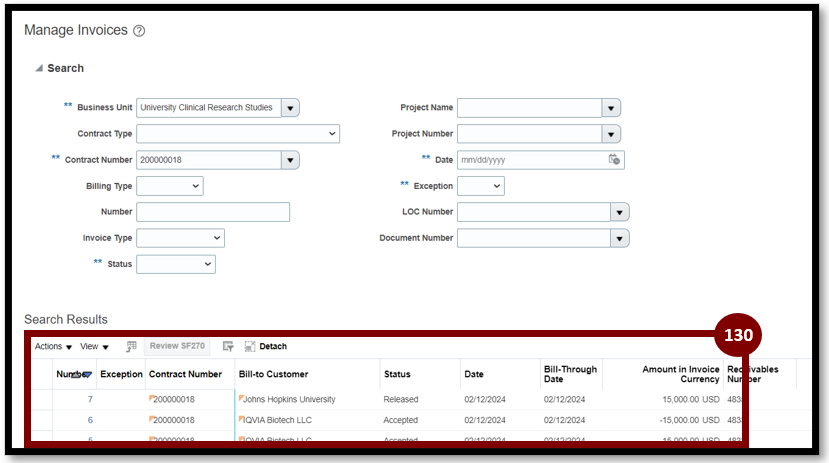Viewport: 829px width, 463px height.
Task: Click Date 02/12/2024 in Released row
Action: pos(485,400)
